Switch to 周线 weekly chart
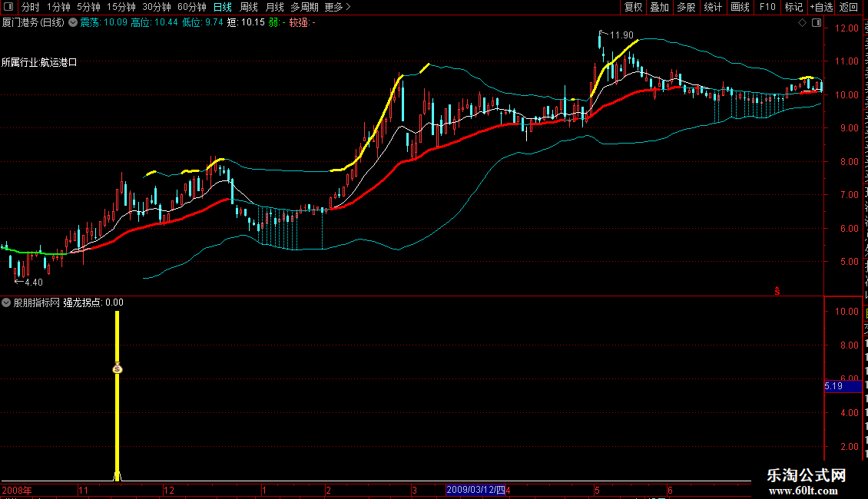 point(249,7)
